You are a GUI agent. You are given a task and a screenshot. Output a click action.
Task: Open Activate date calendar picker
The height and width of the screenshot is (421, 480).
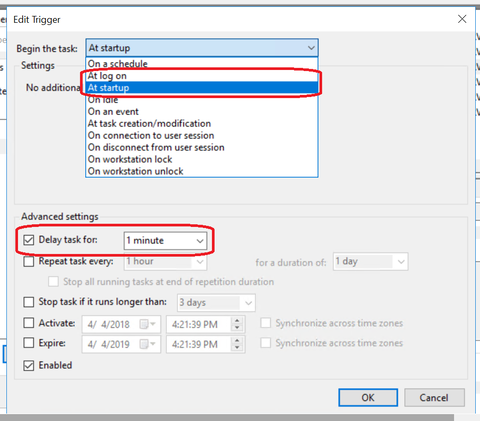tap(147, 324)
